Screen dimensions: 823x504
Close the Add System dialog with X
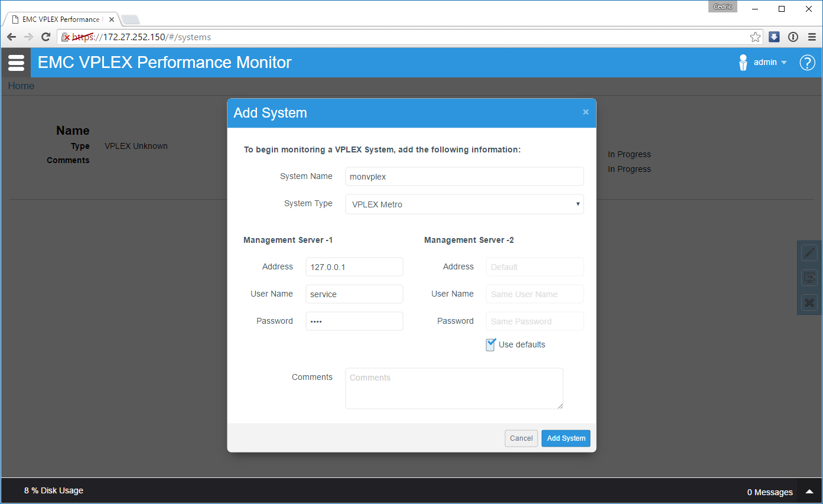pos(585,112)
